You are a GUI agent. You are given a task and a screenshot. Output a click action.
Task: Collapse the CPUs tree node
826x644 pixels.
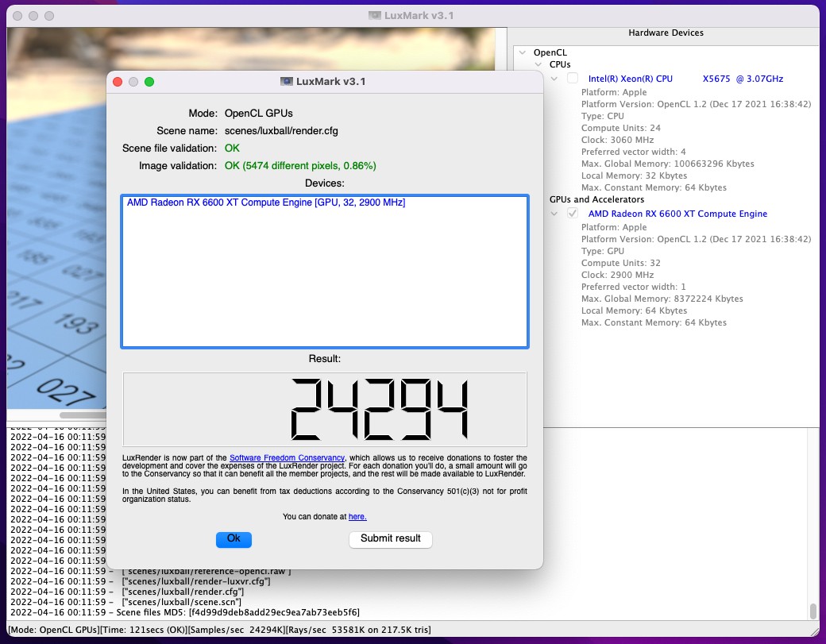tap(538, 64)
